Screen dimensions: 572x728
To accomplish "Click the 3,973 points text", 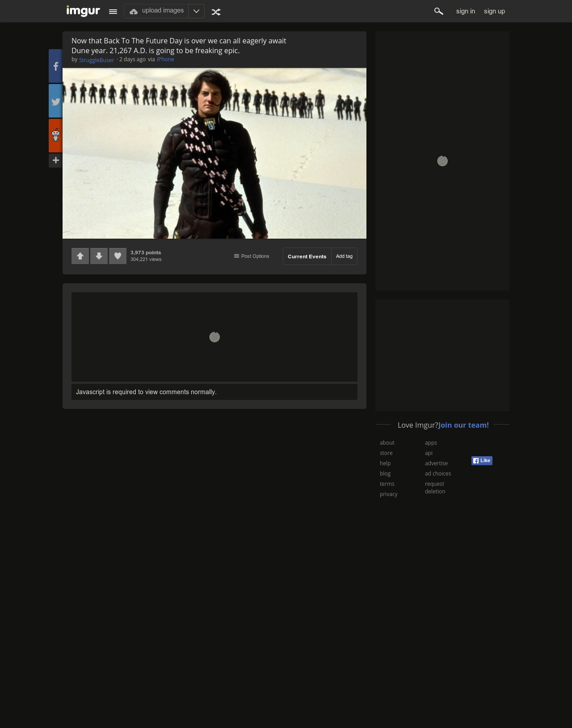I will [146, 252].
